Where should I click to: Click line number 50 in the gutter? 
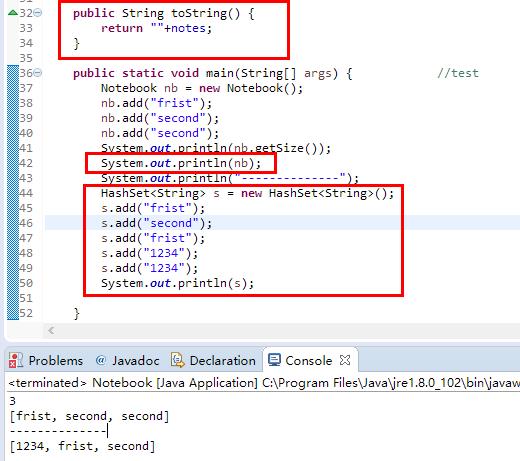pyautogui.click(x=26, y=283)
